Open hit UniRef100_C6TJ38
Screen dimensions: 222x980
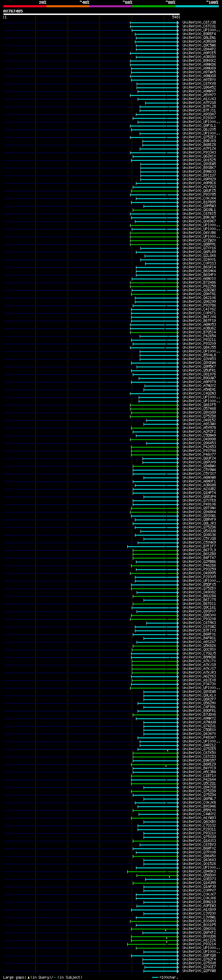pyautogui.click(x=199, y=23)
